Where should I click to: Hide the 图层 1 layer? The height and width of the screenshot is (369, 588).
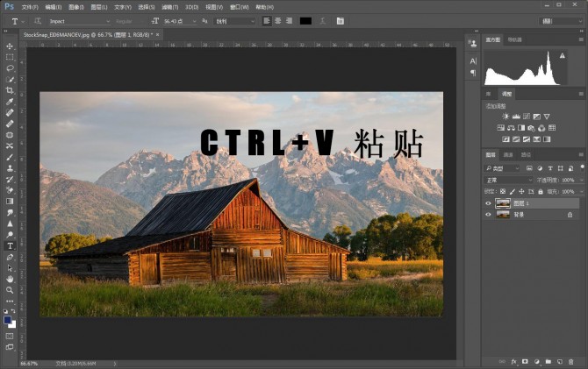[x=488, y=202]
